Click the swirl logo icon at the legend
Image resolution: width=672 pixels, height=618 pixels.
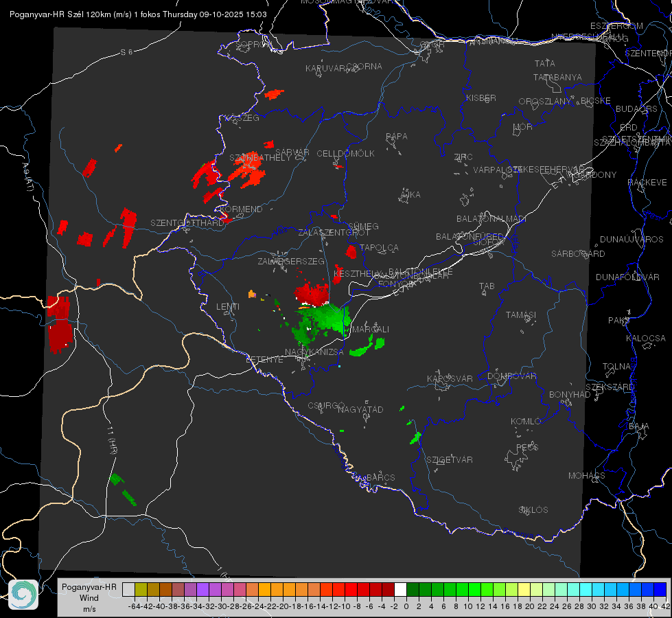click(x=23, y=594)
